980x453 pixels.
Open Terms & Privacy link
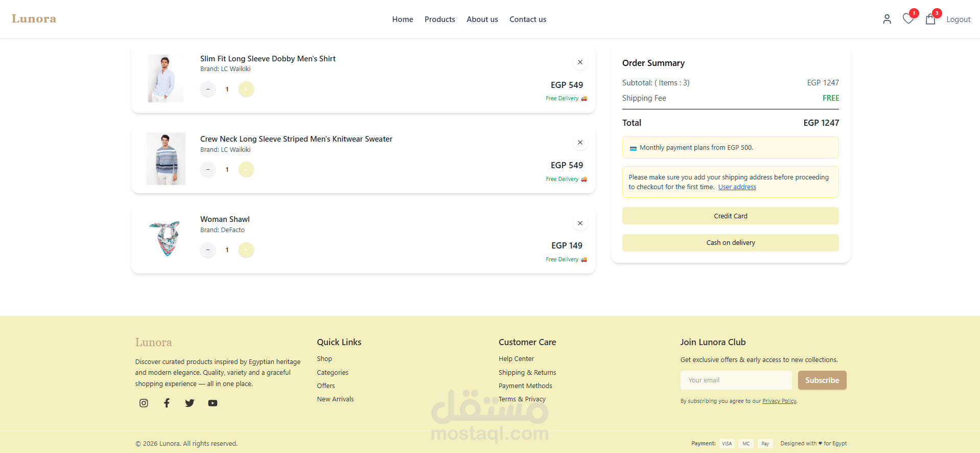click(x=522, y=399)
